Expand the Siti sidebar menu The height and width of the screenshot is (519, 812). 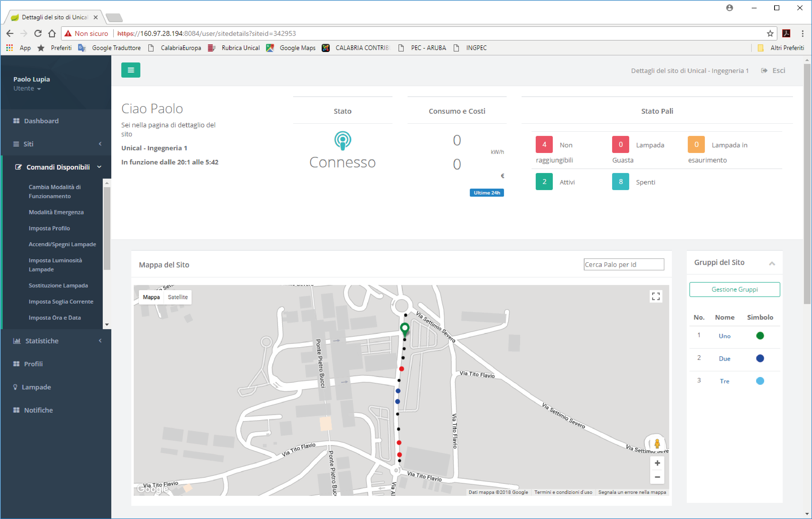pos(56,144)
